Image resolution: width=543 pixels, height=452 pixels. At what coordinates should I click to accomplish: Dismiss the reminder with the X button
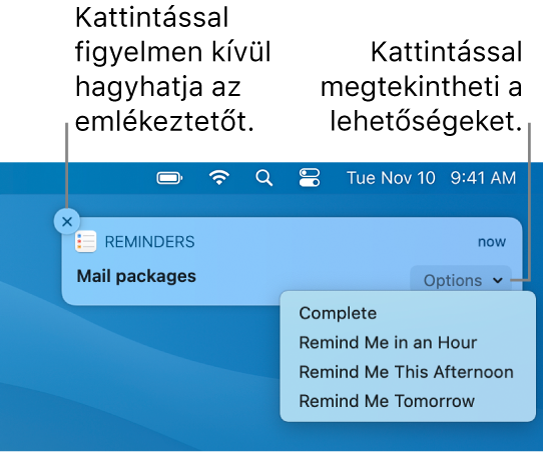pyautogui.click(x=67, y=221)
